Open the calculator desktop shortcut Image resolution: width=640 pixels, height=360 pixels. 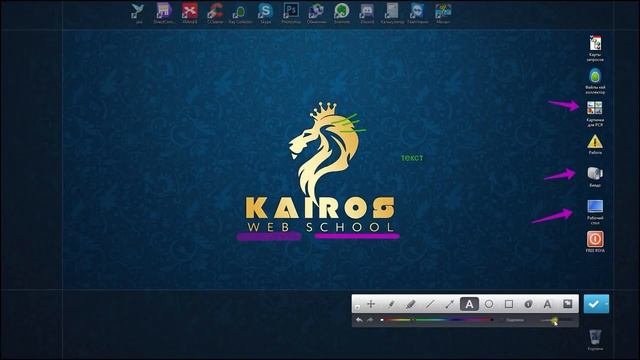click(x=392, y=12)
